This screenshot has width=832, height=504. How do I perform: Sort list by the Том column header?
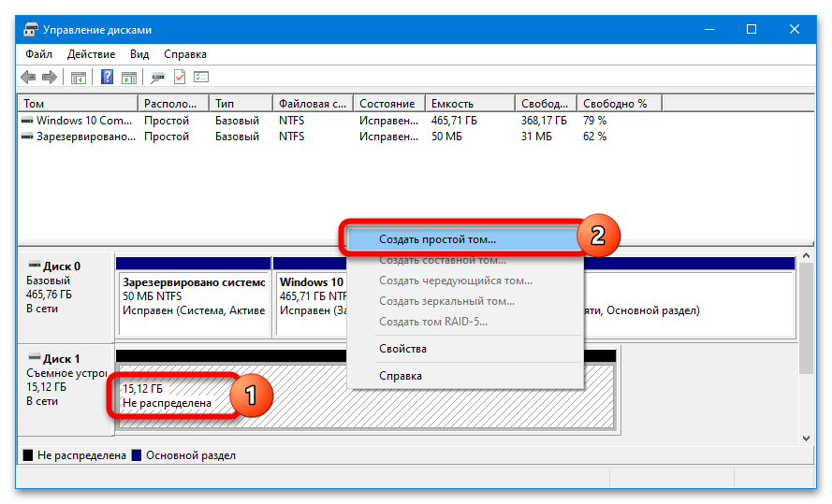point(78,104)
